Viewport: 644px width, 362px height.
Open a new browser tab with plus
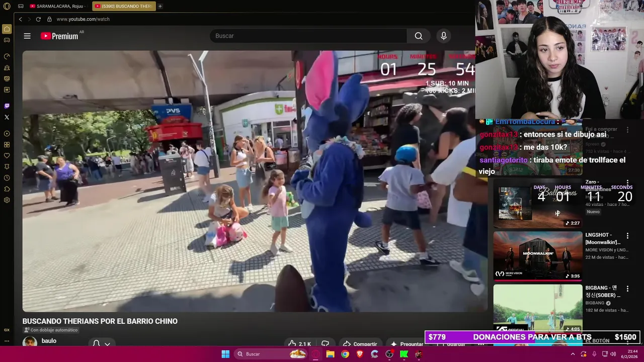(x=160, y=6)
